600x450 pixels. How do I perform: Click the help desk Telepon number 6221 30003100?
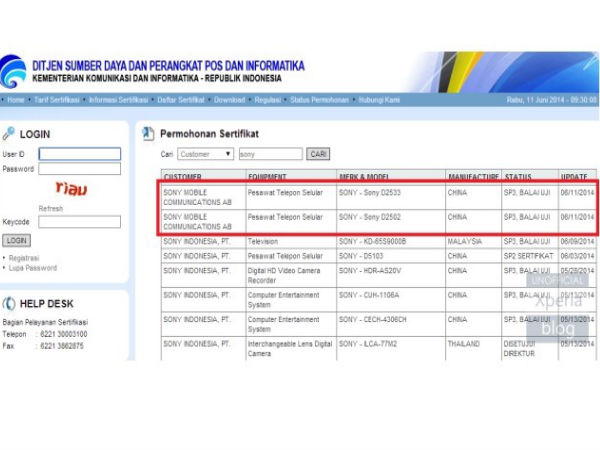pos(64,334)
